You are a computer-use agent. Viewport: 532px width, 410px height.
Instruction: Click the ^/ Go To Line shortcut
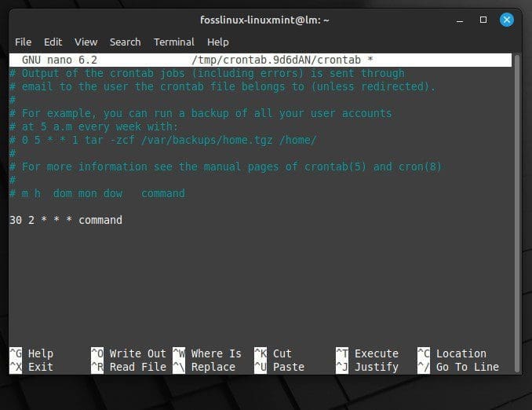pyautogui.click(x=458, y=367)
